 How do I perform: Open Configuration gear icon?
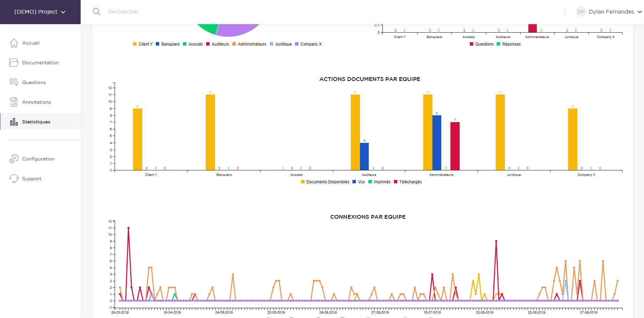pos(14,159)
